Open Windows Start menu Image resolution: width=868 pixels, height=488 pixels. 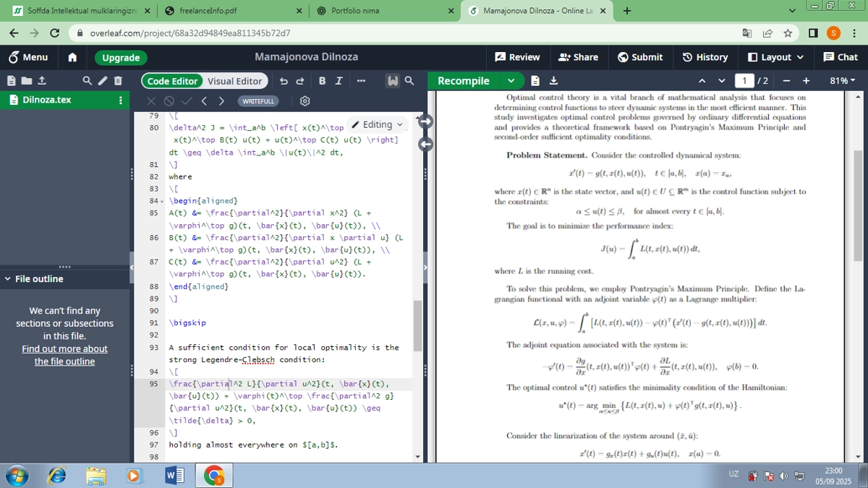coord(17,476)
